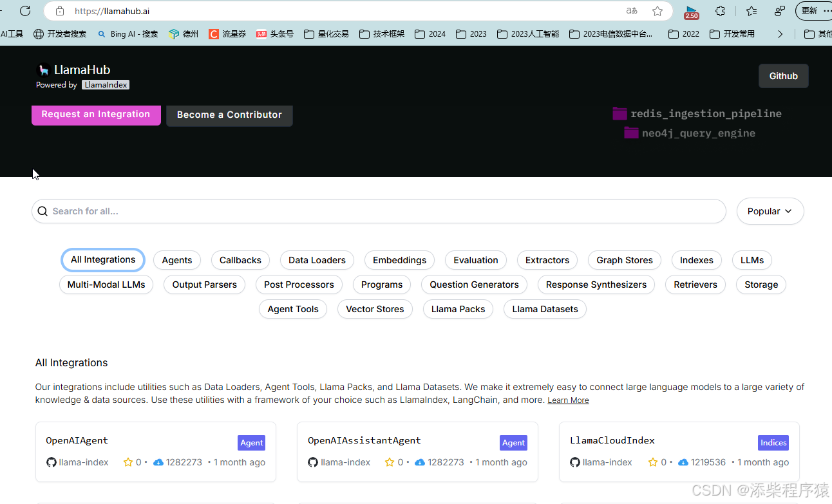Click the Agent tag on OpenAIAssistantAgent card
The width and height of the screenshot is (832, 504).
coord(513,443)
